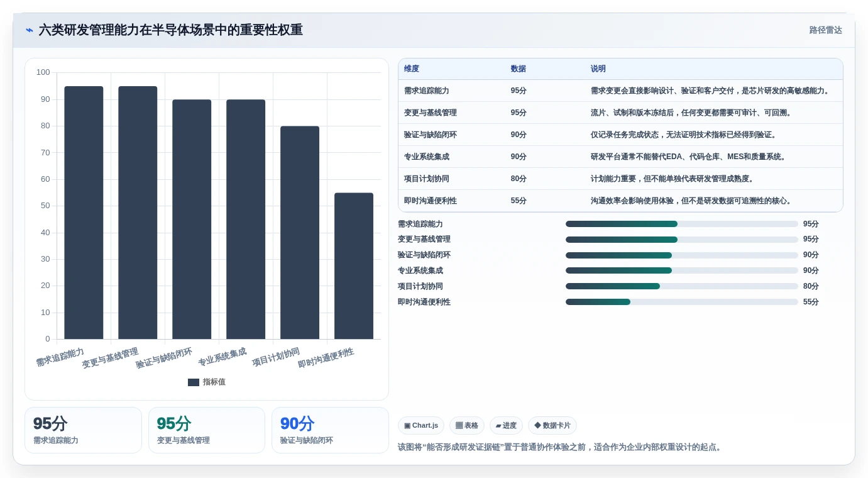Click the 项目计划协同 progress bar

click(x=682, y=286)
